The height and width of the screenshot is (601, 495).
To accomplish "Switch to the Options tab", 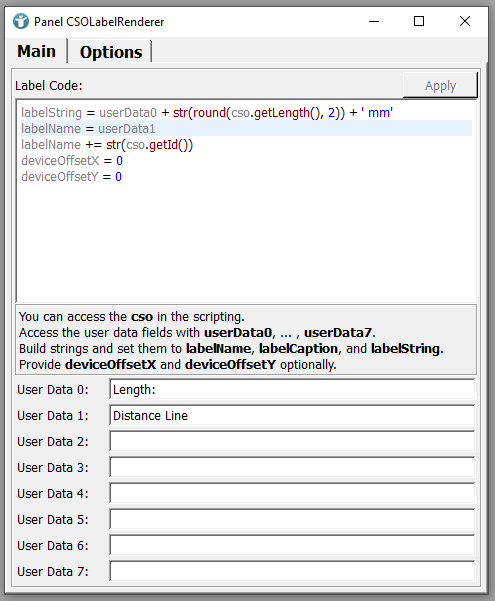I will 111,52.
